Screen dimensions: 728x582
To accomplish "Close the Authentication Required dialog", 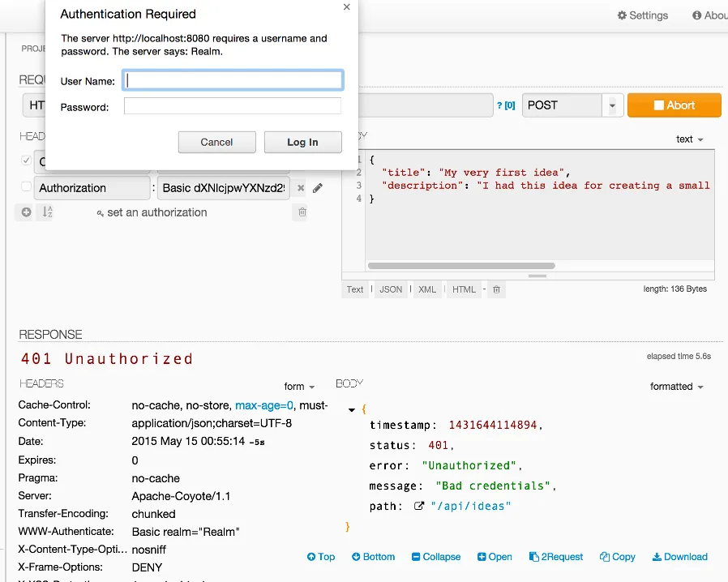I will tap(347, 7).
